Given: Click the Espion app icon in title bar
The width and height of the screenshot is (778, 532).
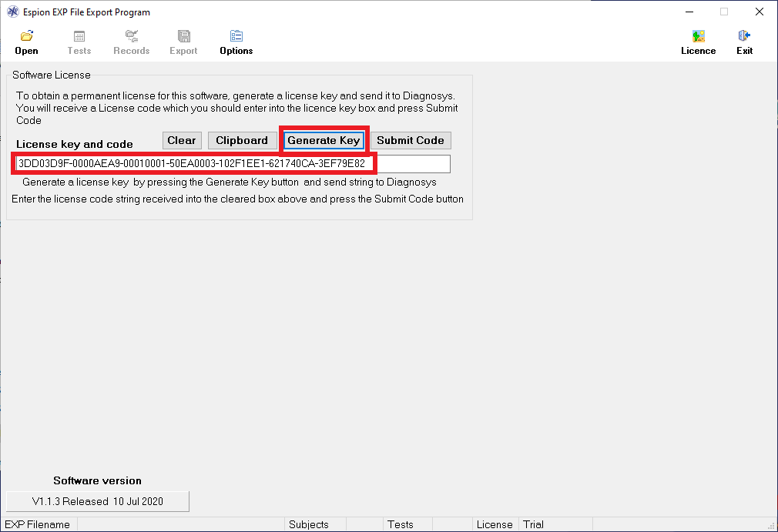Looking at the screenshot, I should 12,12.
